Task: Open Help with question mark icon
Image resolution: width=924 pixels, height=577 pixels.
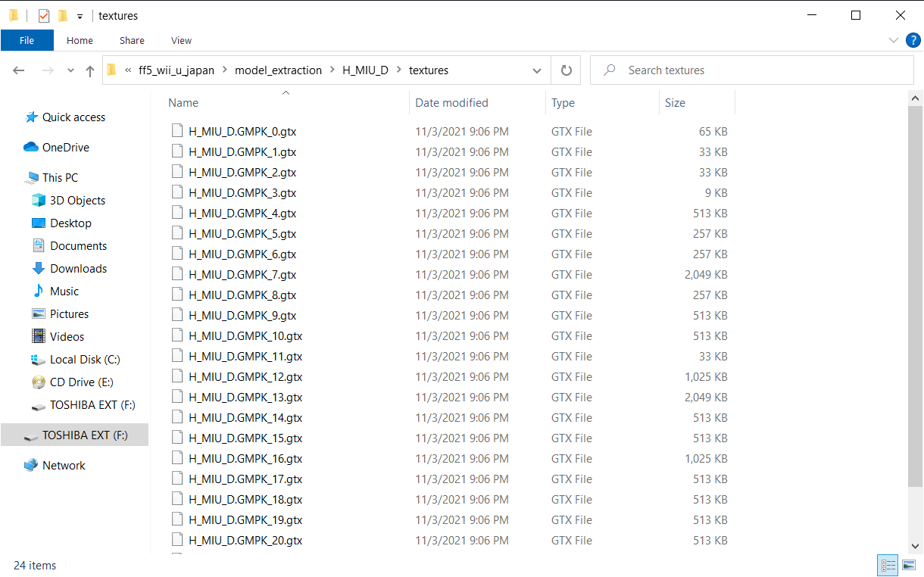Action: click(913, 40)
